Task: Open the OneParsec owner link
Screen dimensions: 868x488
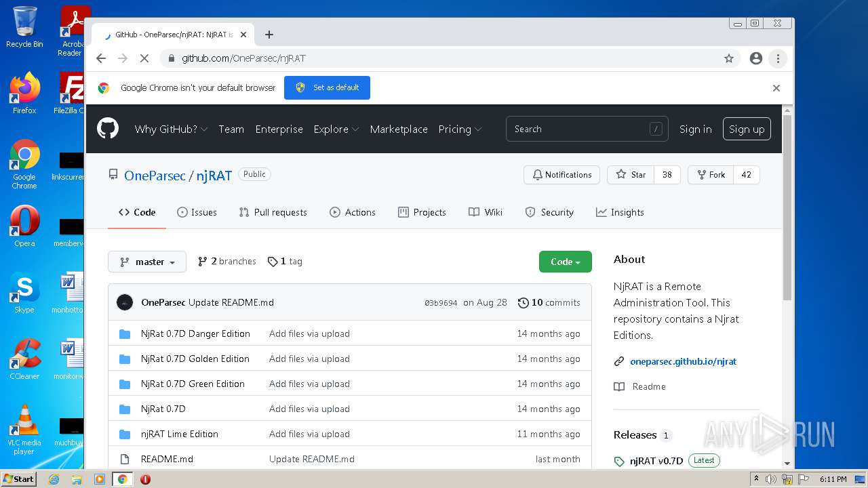Action: point(155,176)
